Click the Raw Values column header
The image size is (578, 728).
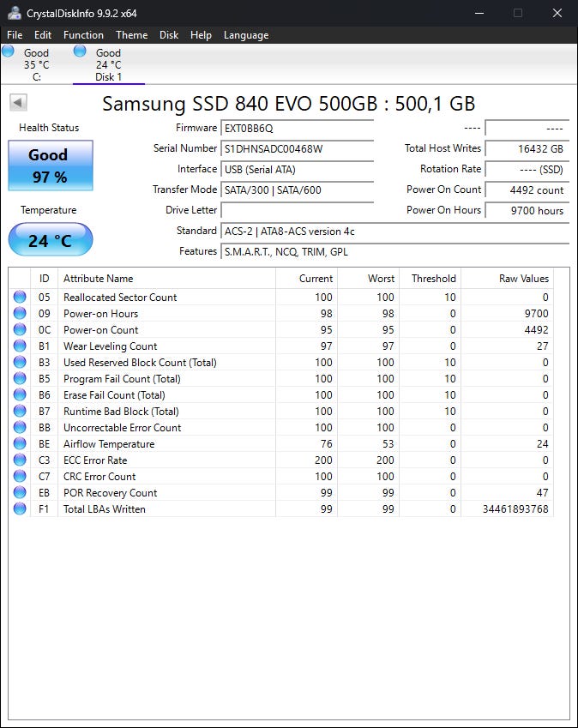507,279
